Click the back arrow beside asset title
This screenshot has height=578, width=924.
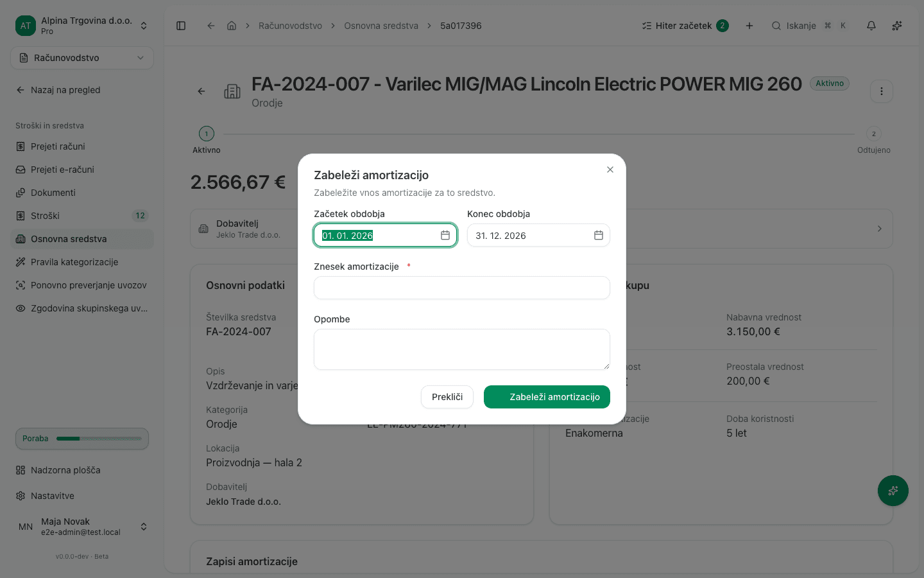201,91
